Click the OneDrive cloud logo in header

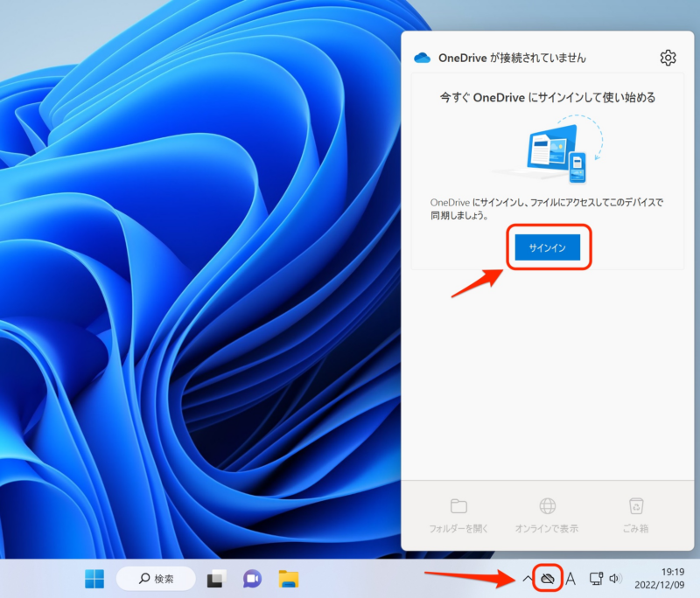point(422,58)
